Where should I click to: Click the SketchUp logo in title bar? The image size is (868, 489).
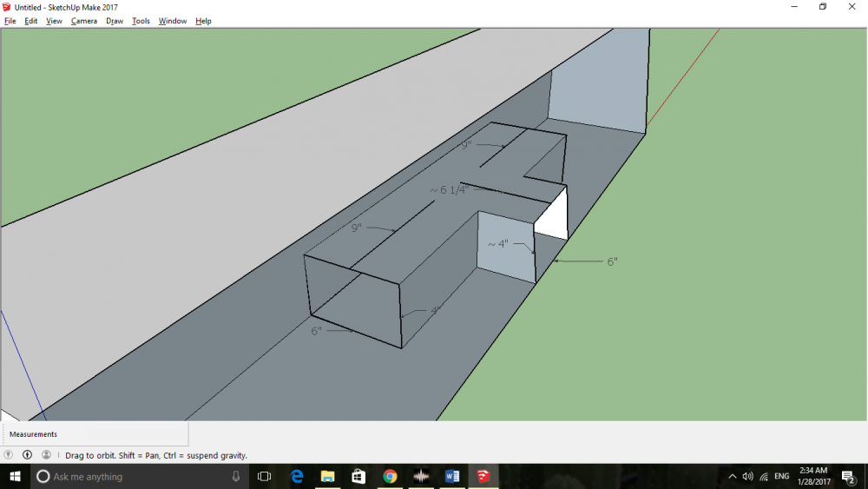click(7, 7)
